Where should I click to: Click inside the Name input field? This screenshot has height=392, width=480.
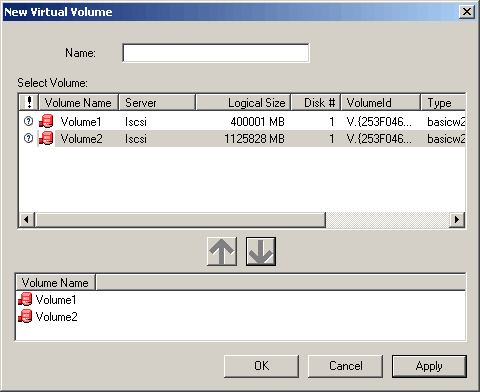[x=216, y=53]
